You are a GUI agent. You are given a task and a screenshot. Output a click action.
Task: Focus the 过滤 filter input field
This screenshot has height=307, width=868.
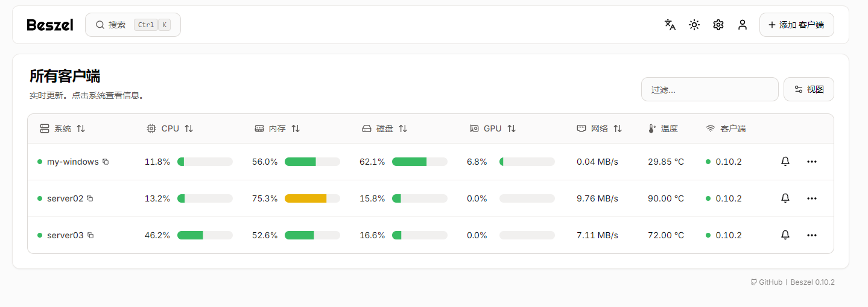709,89
